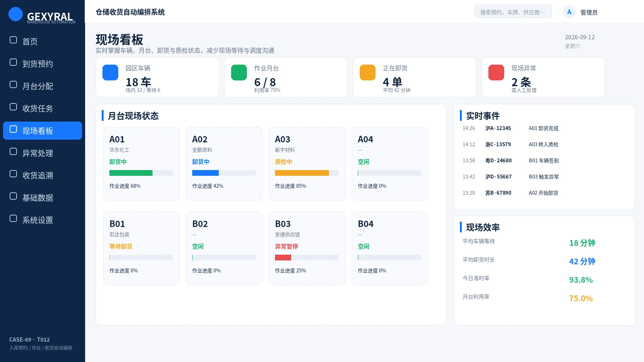The height and width of the screenshot is (362, 644).
Task: Click the admin avatar letter A
Action: pos(569,12)
